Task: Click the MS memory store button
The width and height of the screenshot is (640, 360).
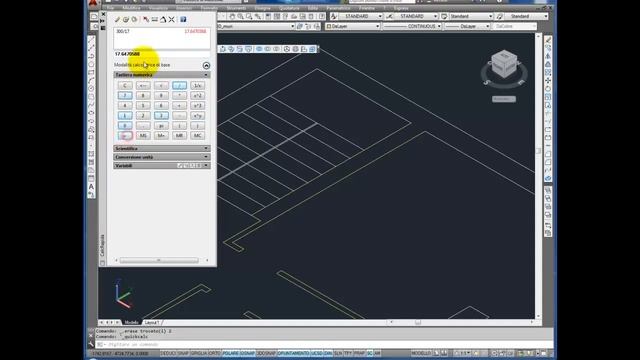Action: click(143, 136)
